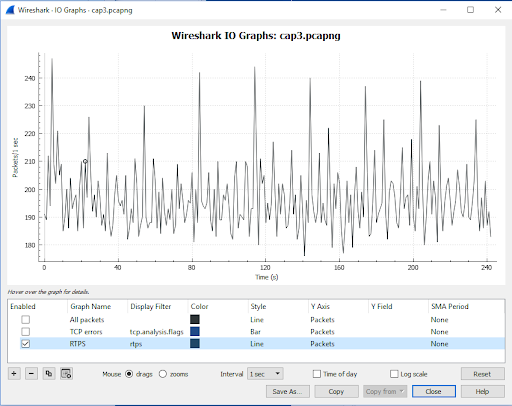Open the Copy from dropdown
The height and width of the screenshot is (406, 512).
385,391
